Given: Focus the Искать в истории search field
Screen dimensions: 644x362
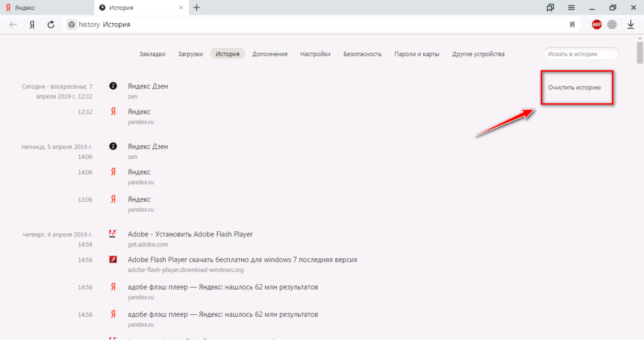Looking at the screenshot, I should point(580,54).
